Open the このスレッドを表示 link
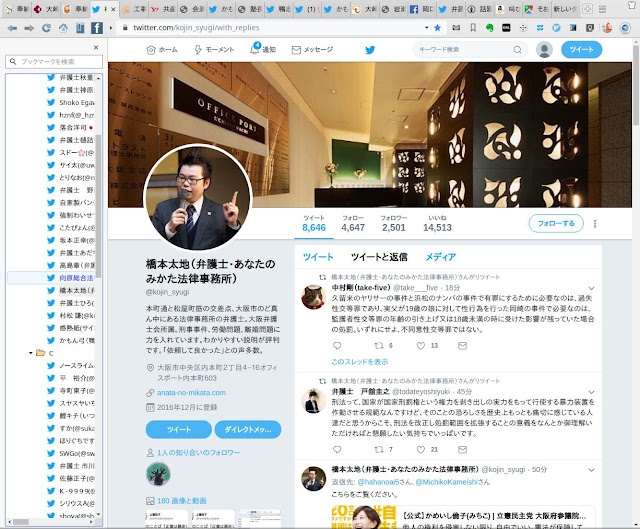Screen dimensions: 640x529 coord(360,362)
